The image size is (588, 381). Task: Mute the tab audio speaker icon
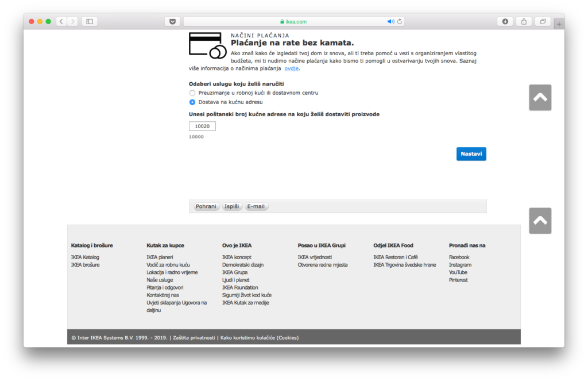(x=390, y=22)
